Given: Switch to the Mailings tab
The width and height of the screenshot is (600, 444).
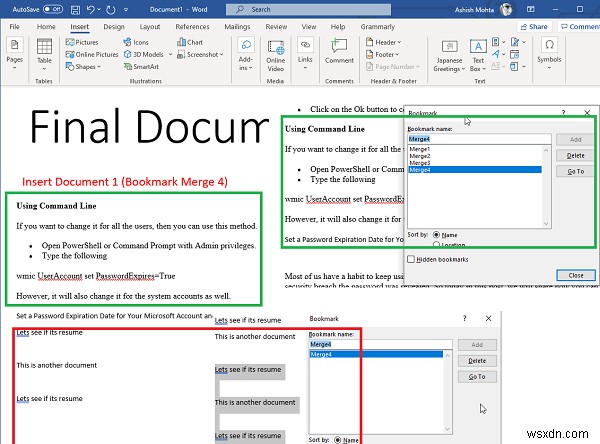Looking at the screenshot, I should [x=237, y=26].
